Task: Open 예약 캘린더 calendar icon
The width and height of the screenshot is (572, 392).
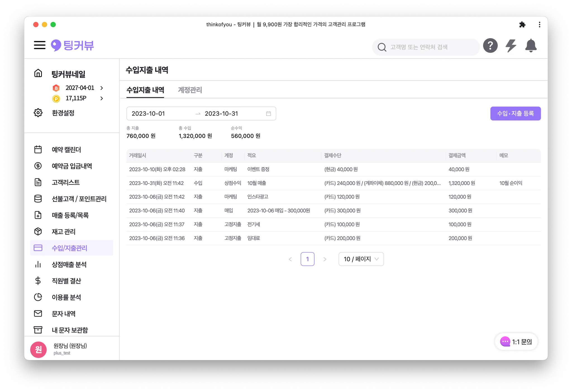Action: point(38,149)
